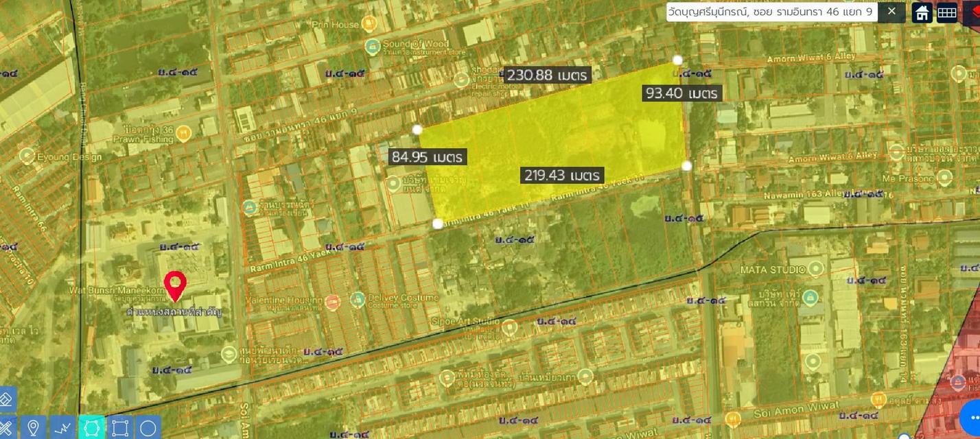The image size is (980, 439).
Task: Toggle the active polygon drawing tool
Action: point(91,428)
